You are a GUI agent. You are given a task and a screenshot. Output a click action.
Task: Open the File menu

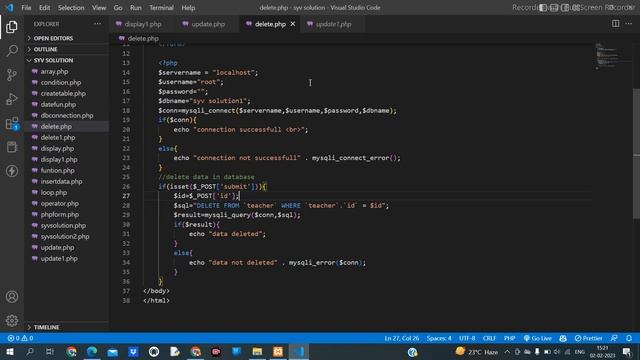26,8
